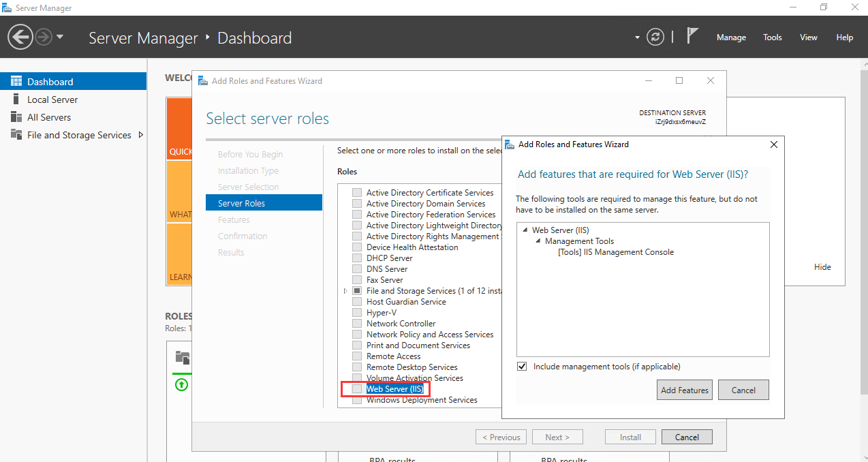
Task: Select File and Storage Services in sidebar
Action: coord(73,134)
